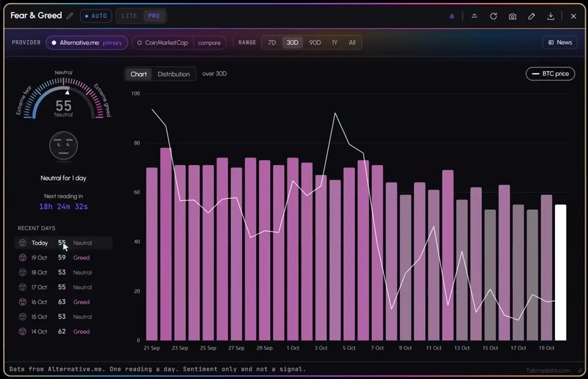Click the Greed label on 19 Oct row
588x379 pixels.
pos(81,258)
